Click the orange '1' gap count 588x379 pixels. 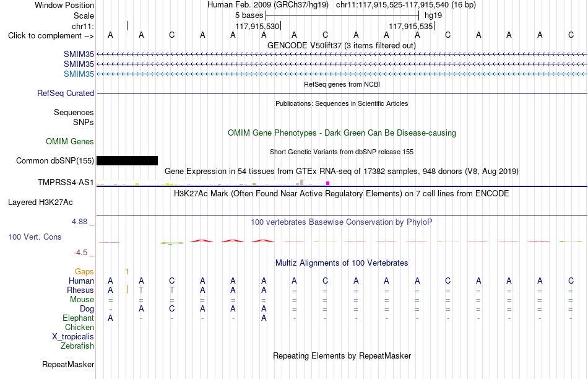pos(127,272)
